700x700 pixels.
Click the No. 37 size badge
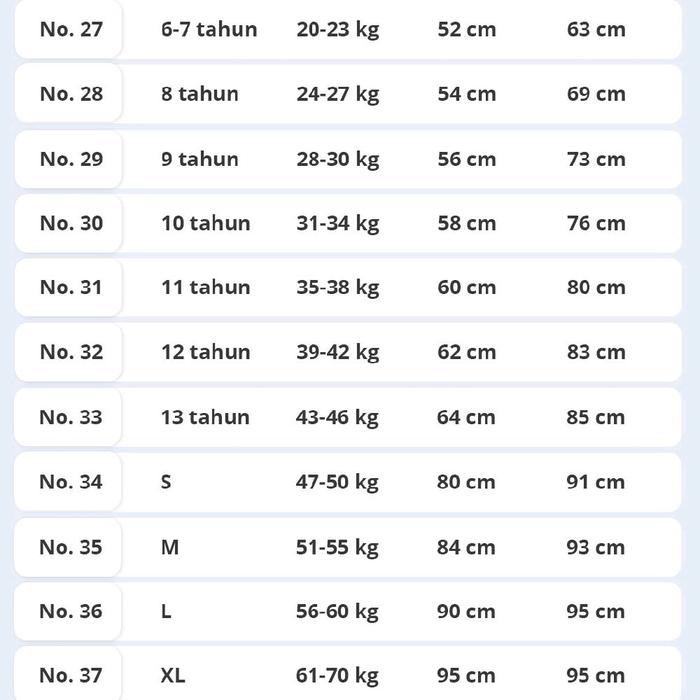pos(71,676)
